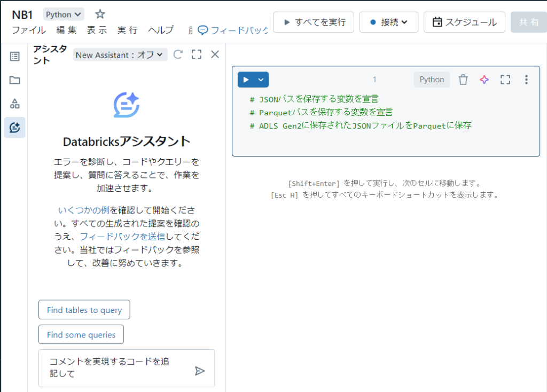Expand the assistant panel to fullscreen

197,54
